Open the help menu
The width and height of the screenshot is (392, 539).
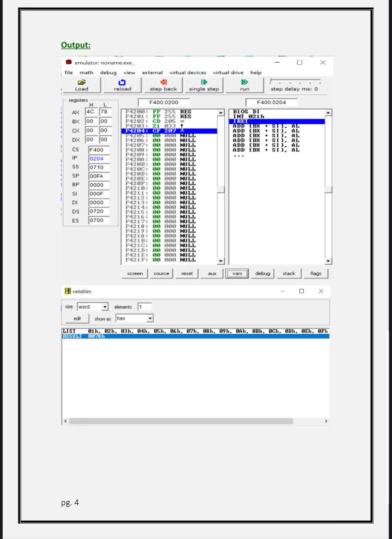click(x=256, y=73)
